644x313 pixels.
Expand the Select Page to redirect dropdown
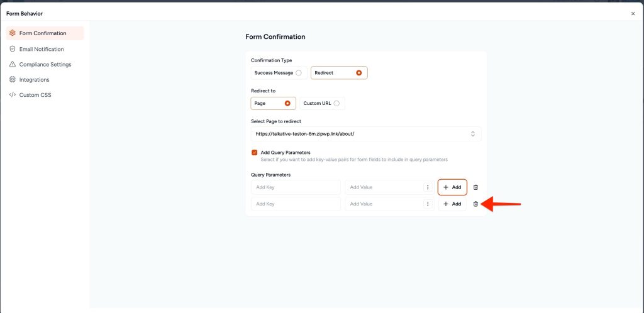[472, 134]
